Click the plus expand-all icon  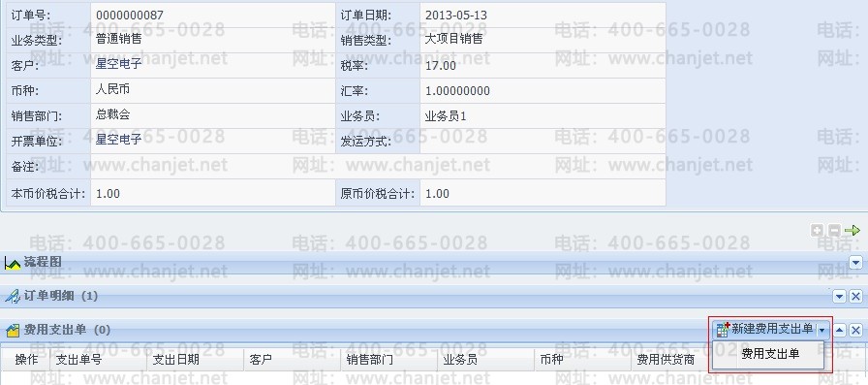[x=817, y=231]
